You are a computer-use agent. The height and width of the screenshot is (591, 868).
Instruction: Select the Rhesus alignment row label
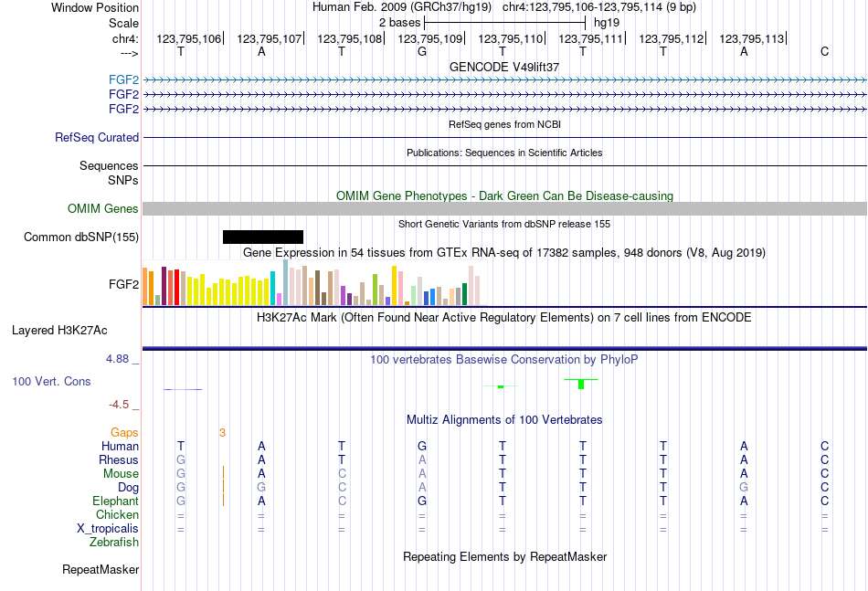pyautogui.click(x=119, y=459)
